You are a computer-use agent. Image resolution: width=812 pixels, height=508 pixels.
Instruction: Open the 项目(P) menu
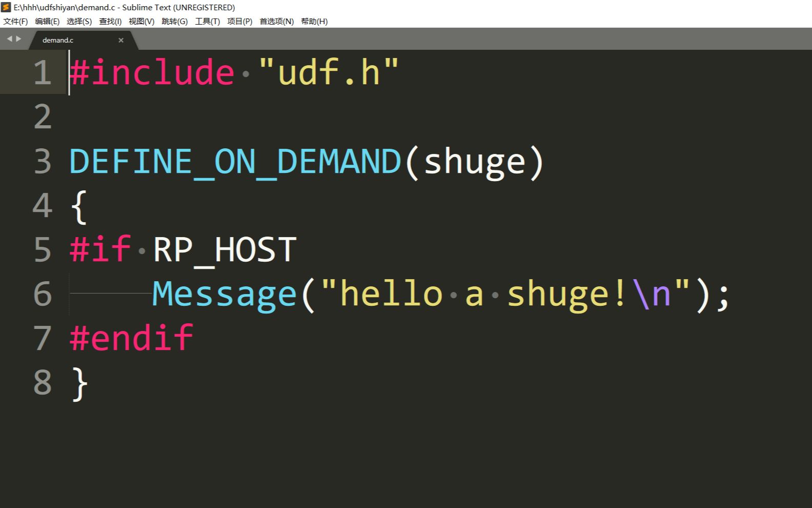point(239,21)
